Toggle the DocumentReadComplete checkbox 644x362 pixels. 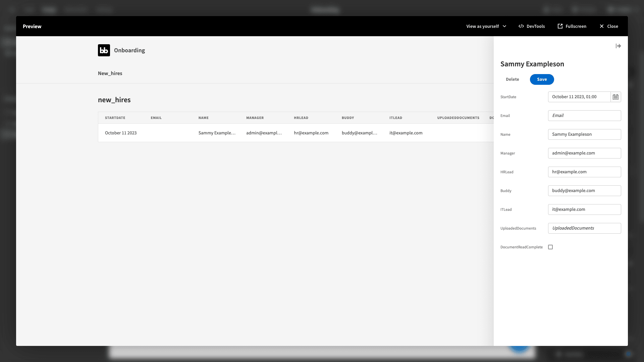(x=550, y=247)
